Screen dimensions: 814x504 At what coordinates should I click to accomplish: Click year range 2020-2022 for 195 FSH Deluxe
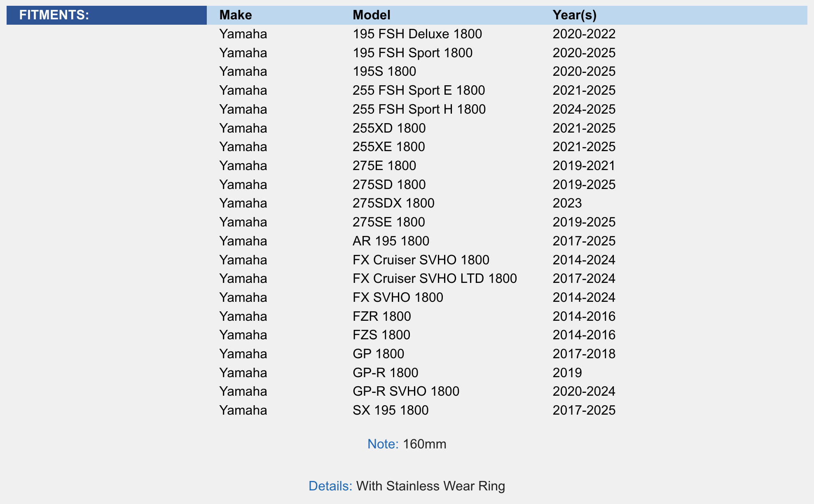pyautogui.click(x=584, y=34)
